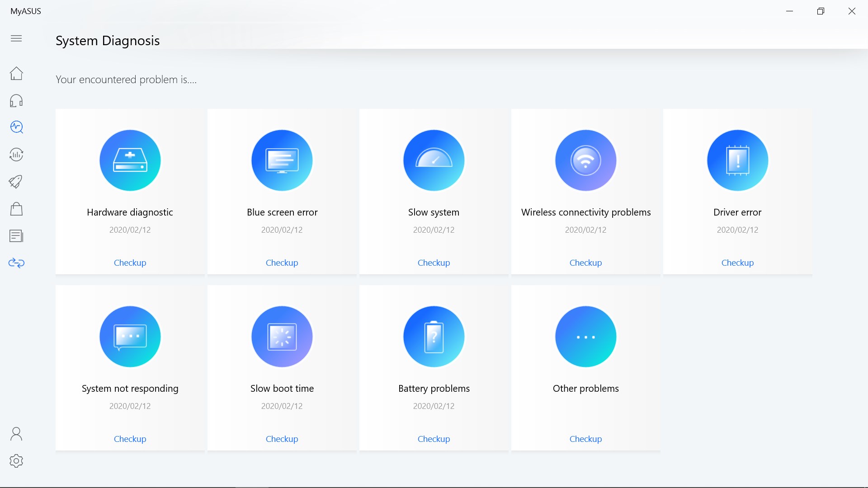The height and width of the screenshot is (488, 868).
Task: Open the hardware update dial sidebar icon
Action: pos(16,155)
